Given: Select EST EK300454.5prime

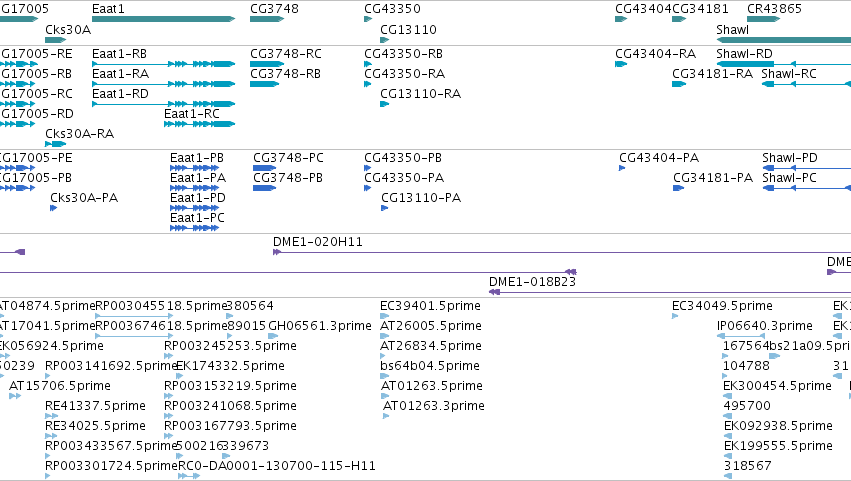Looking at the screenshot, I should click(777, 387).
